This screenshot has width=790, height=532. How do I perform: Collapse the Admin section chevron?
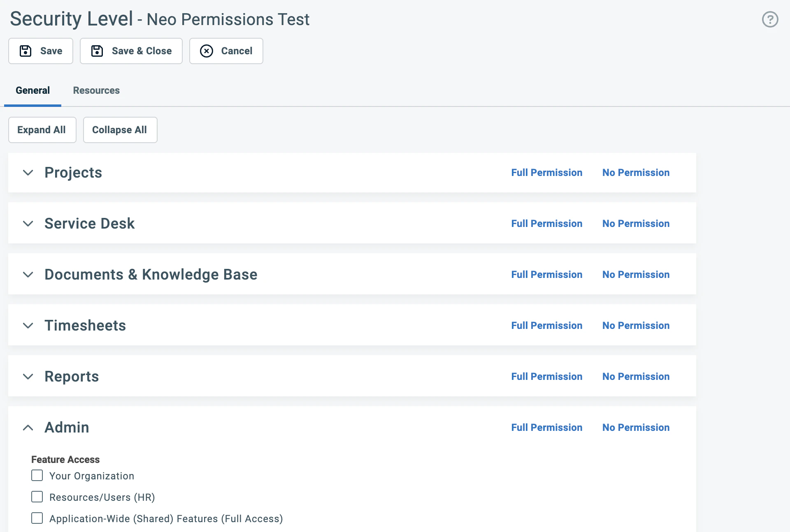28,428
